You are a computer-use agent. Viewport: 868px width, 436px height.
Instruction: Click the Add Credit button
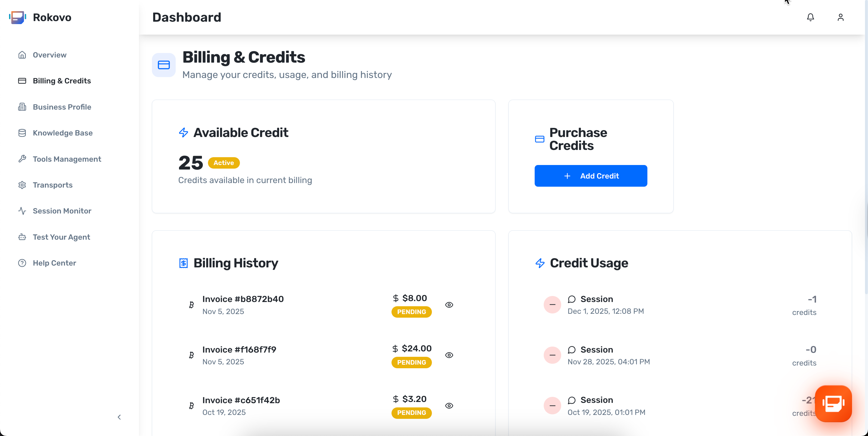click(590, 176)
